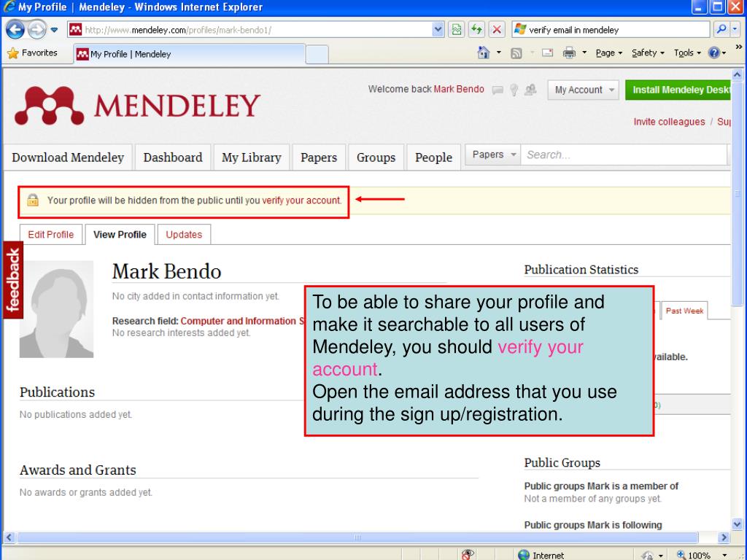Viewport: 747px width, 560px height.
Task: Open search provider options dropdown arrow
Action: click(x=735, y=29)
